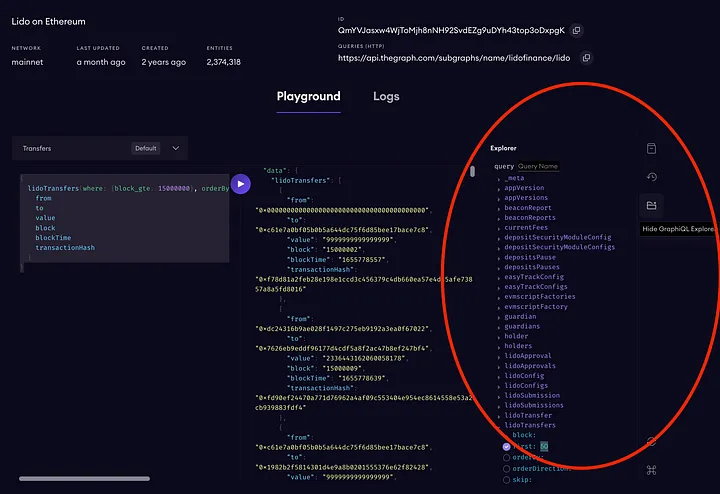Open the Transfers saved query dropdown

175,148
